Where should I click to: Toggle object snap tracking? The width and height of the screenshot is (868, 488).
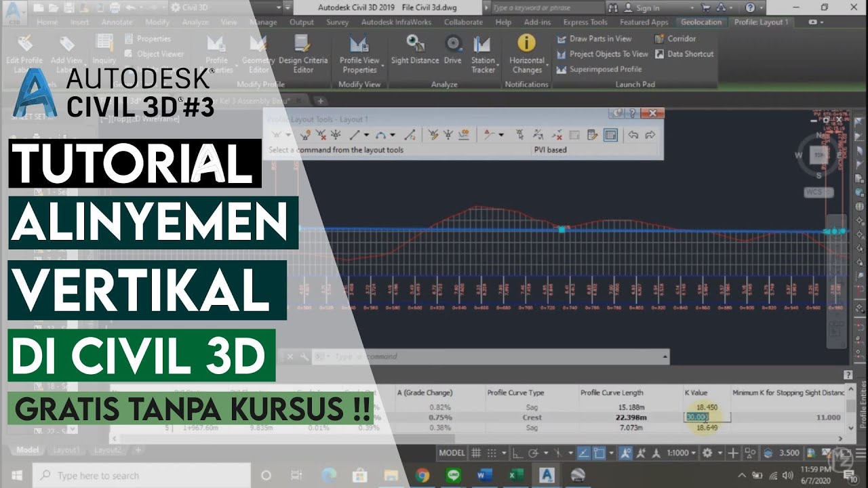pyautogui.click(x=583, y=453)
